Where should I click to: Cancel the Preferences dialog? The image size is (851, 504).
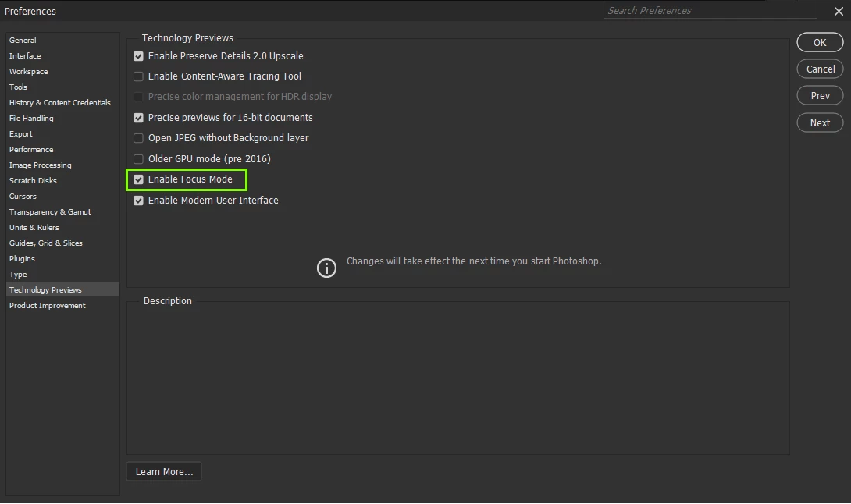coord(820,69)
